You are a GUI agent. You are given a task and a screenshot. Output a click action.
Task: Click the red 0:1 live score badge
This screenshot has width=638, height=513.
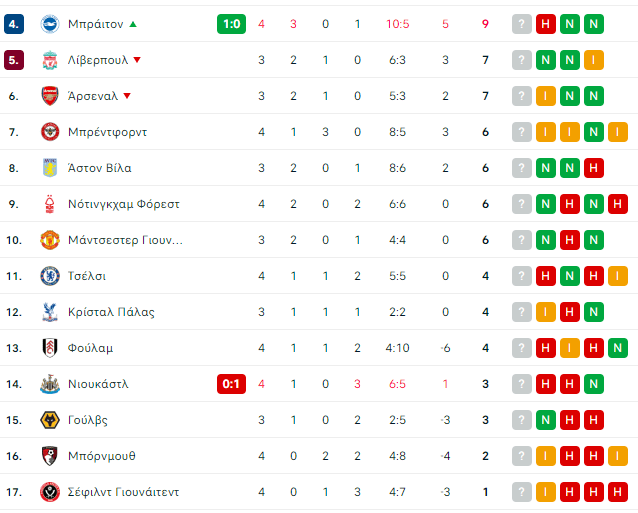tap(231, 384)
